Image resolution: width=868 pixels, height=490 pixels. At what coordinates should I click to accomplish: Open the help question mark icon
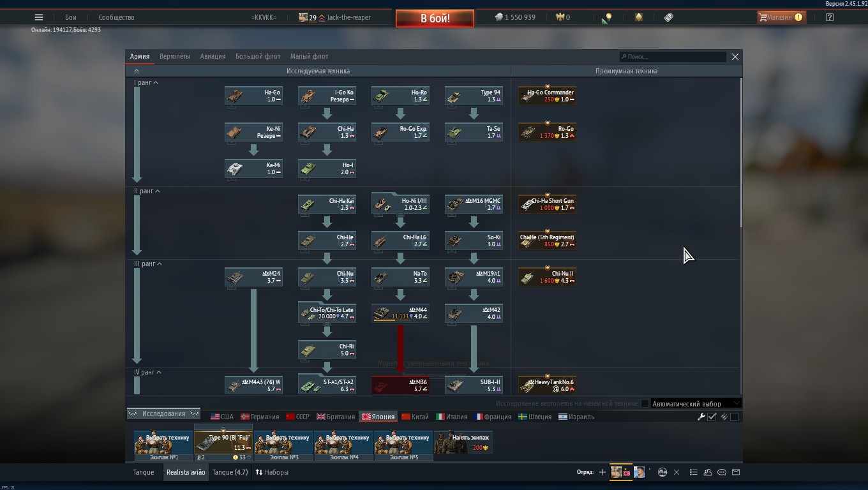point(830,17)
